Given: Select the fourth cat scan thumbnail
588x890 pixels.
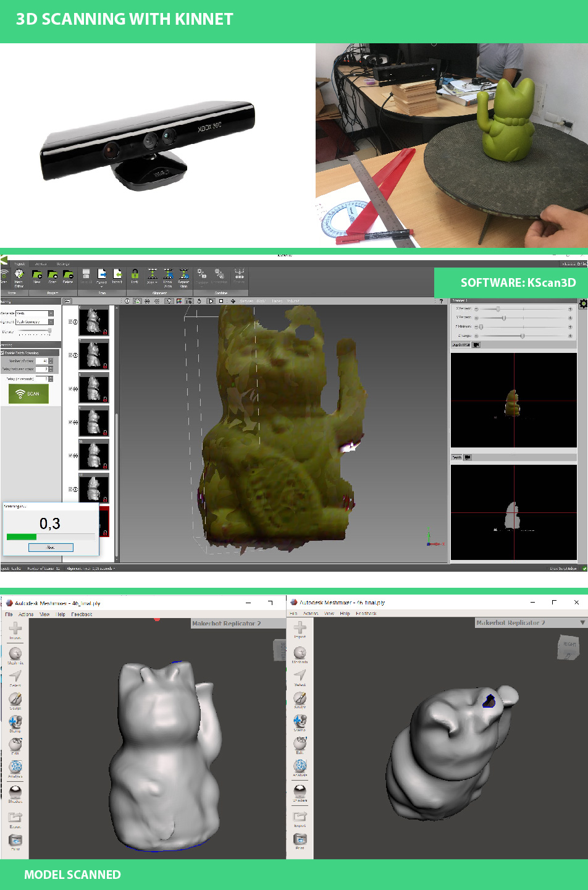Looking at the screenshot, I should pos(94,422).
